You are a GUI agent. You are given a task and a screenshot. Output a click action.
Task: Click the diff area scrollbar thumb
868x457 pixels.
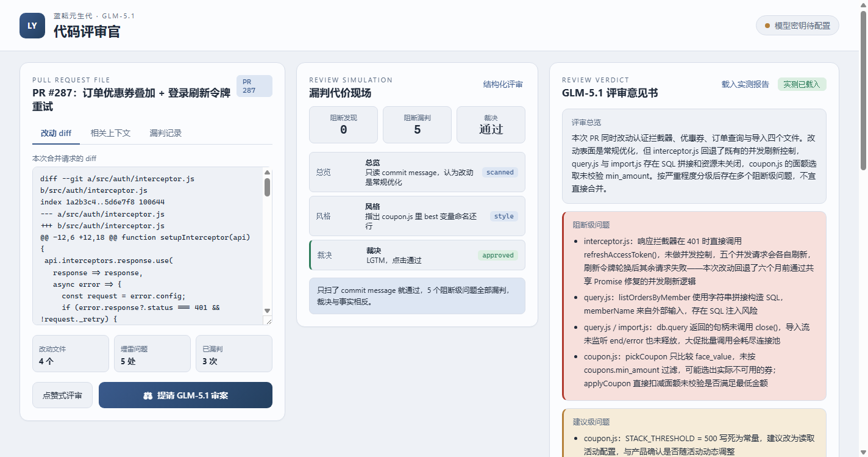(267, 187)
